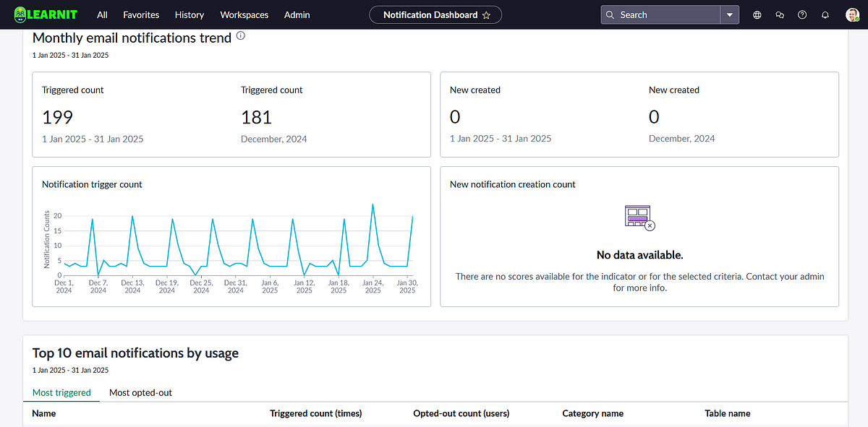The height and width of the screenshot is (427, 868).
Task: Open the chat messages icon
Action: pos(780,14)
